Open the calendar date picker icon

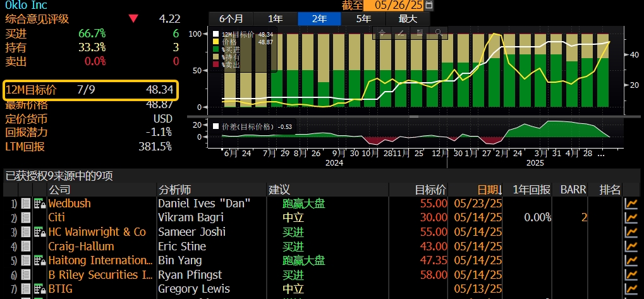pyautogui.click(x=429, y=5)
